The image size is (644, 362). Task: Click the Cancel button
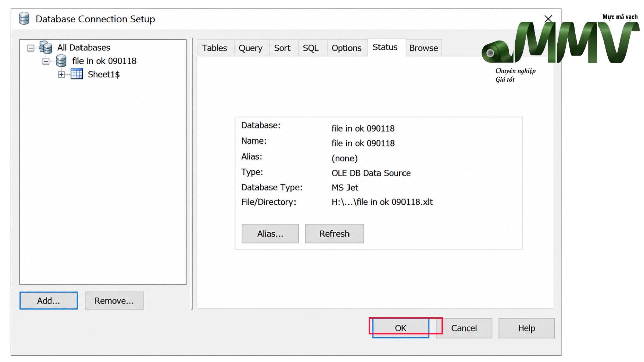464,328
